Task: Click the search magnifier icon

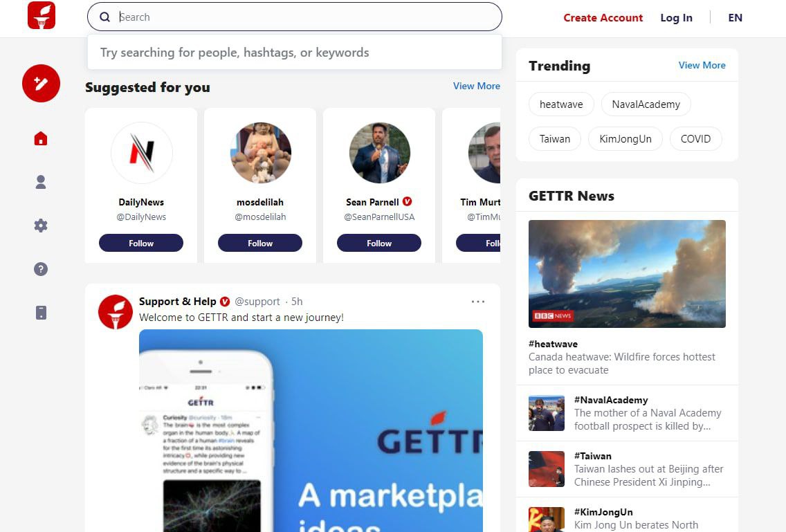Action: tap(104, 17)
